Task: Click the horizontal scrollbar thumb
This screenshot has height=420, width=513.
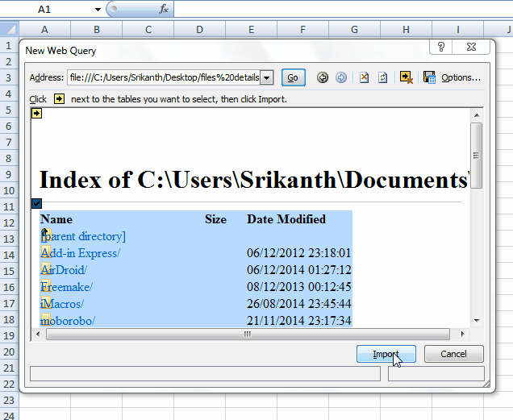Action: (x=248, y=334)
